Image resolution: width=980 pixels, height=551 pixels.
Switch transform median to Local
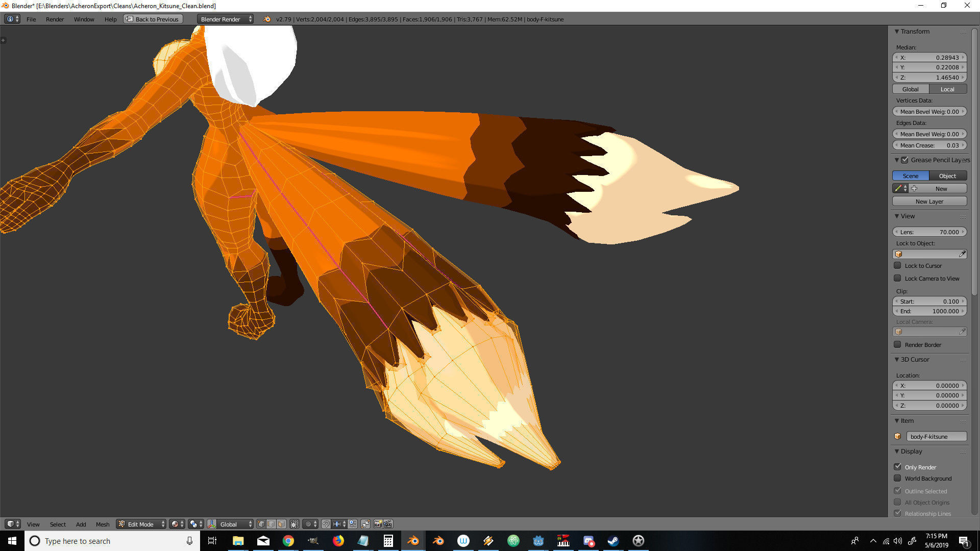(948, 89)
